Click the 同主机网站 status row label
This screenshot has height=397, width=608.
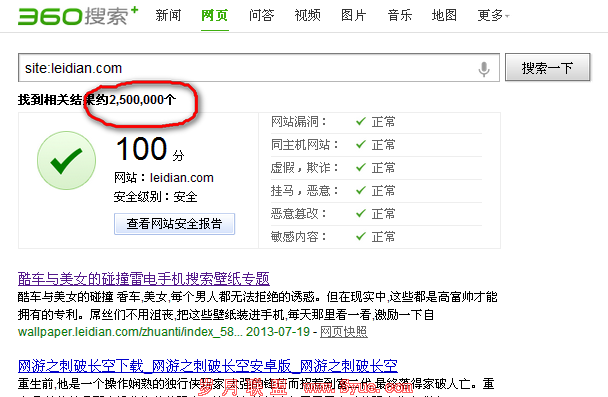(304, 145)
